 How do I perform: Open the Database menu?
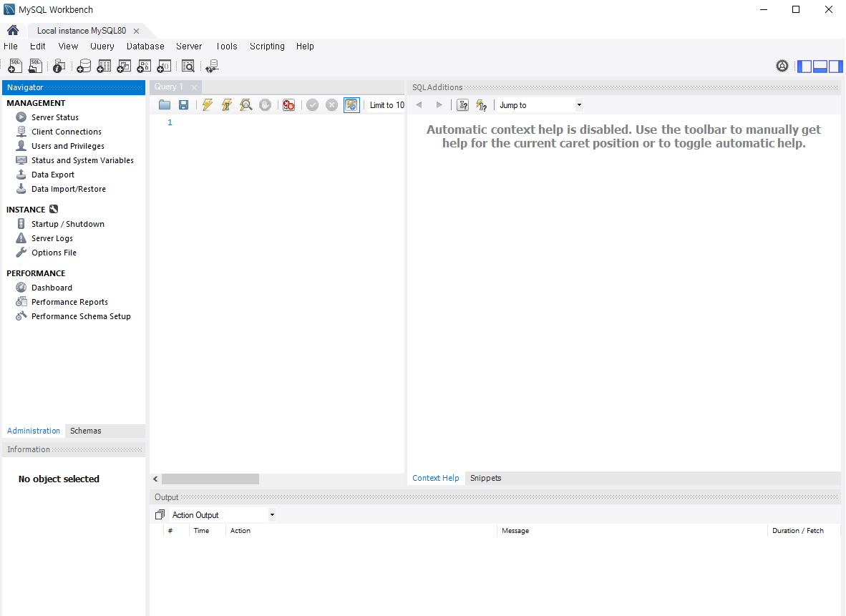point(145,46)
